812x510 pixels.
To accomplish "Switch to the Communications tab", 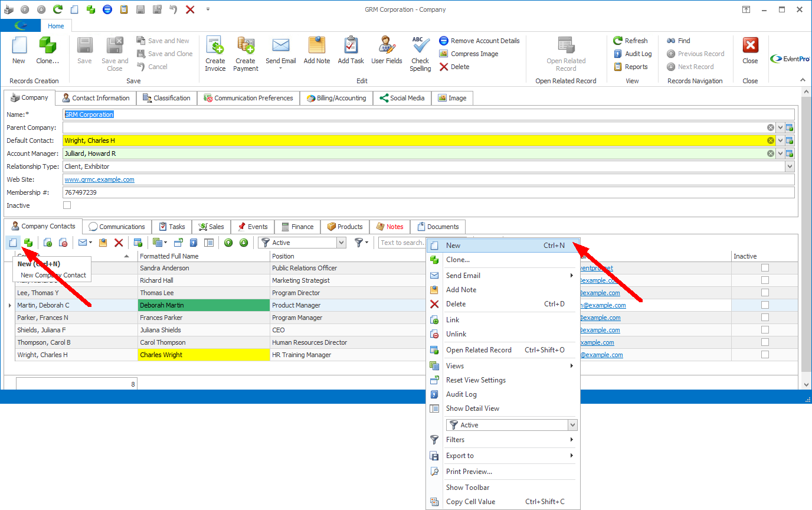I will pos(117,227).
